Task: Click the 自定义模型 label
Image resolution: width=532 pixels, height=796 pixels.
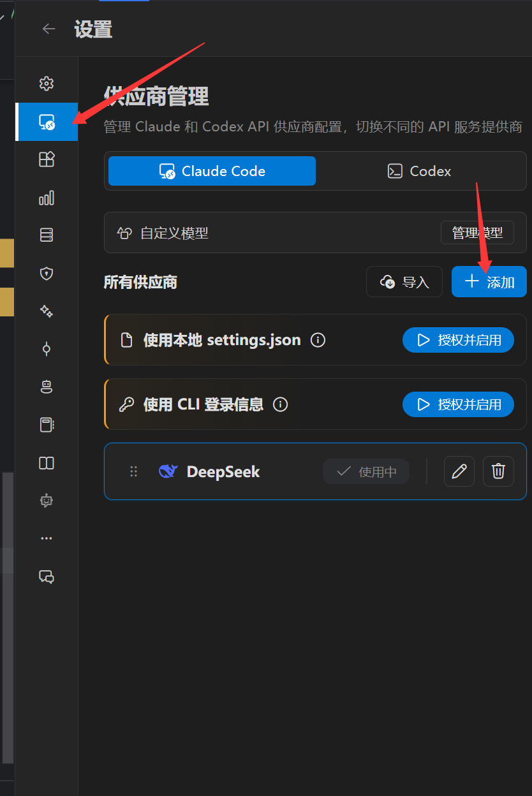Action: (x=174, y=233)
